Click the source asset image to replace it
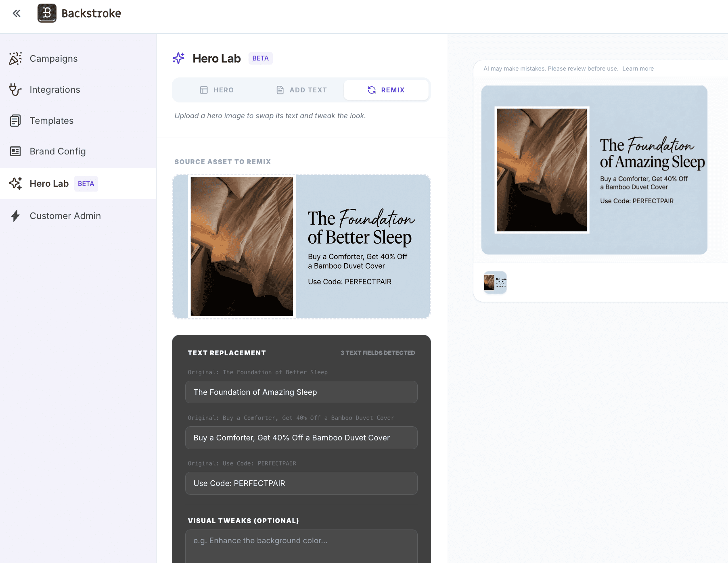 coord(301,246)
